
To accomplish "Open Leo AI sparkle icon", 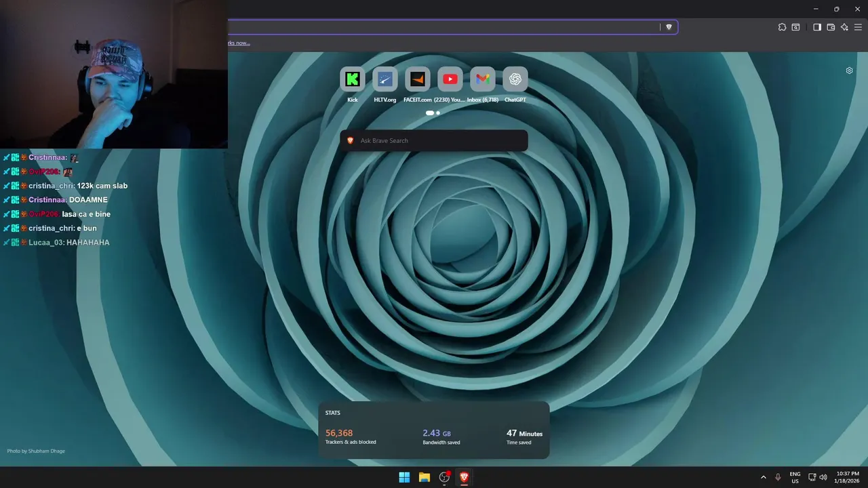I will click(844, 27).
